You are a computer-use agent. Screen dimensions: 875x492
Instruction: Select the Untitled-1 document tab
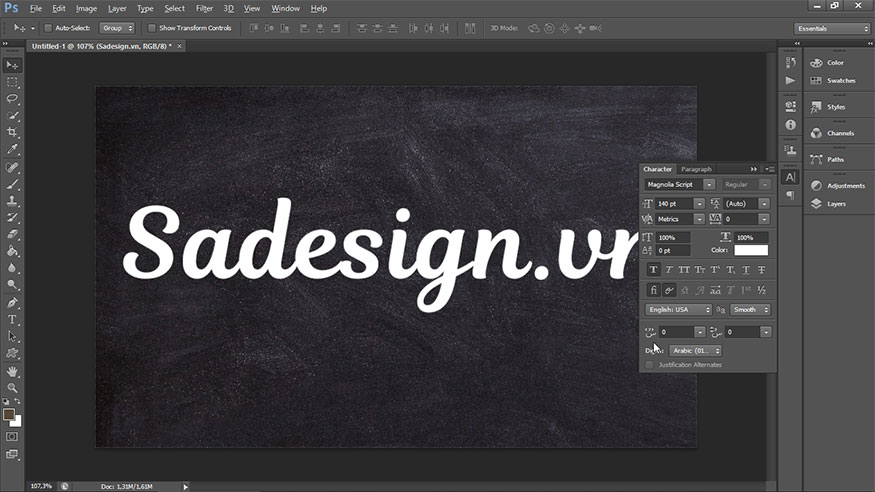click(x=102, y=46)
